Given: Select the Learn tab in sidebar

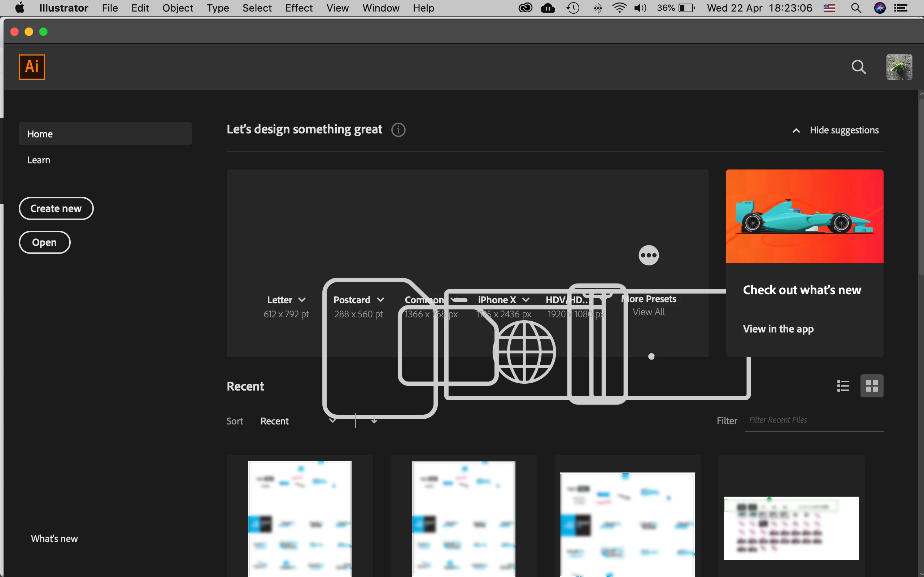Looking at the screenshot, I should point(39,160).
